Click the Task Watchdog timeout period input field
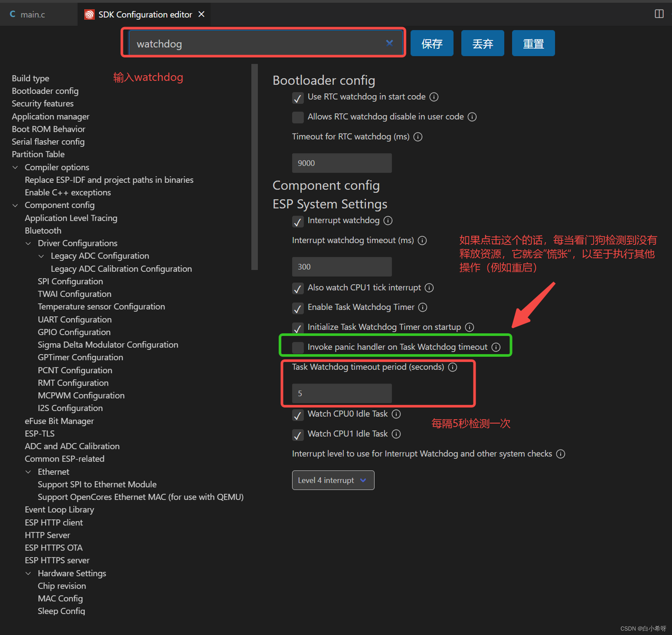672x635 pixels. (342, 393)
